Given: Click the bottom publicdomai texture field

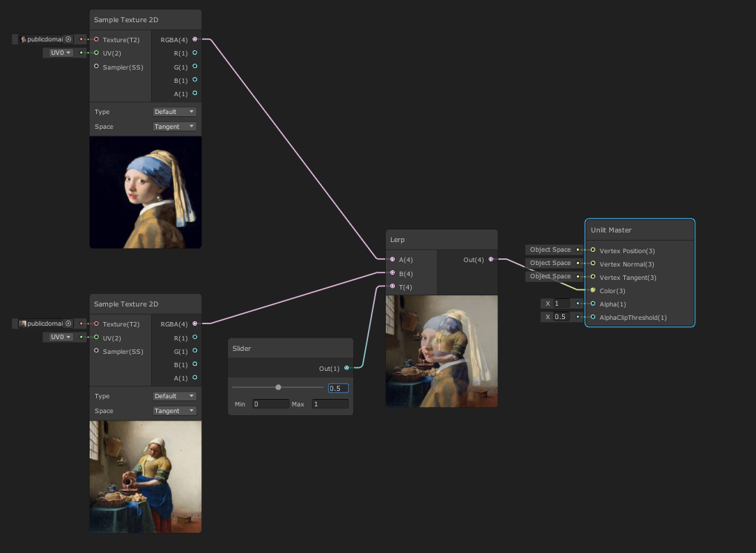Looking at the screenshot, I should tap(45, 324).
